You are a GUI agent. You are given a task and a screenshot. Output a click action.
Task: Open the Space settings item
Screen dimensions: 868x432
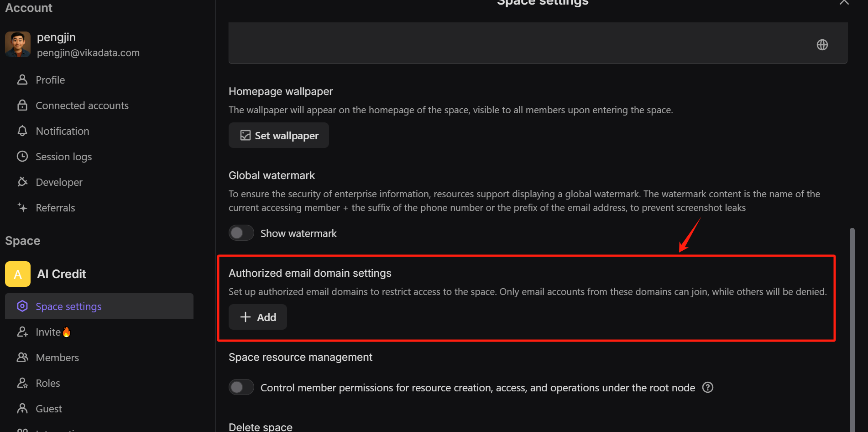[68, 306]
